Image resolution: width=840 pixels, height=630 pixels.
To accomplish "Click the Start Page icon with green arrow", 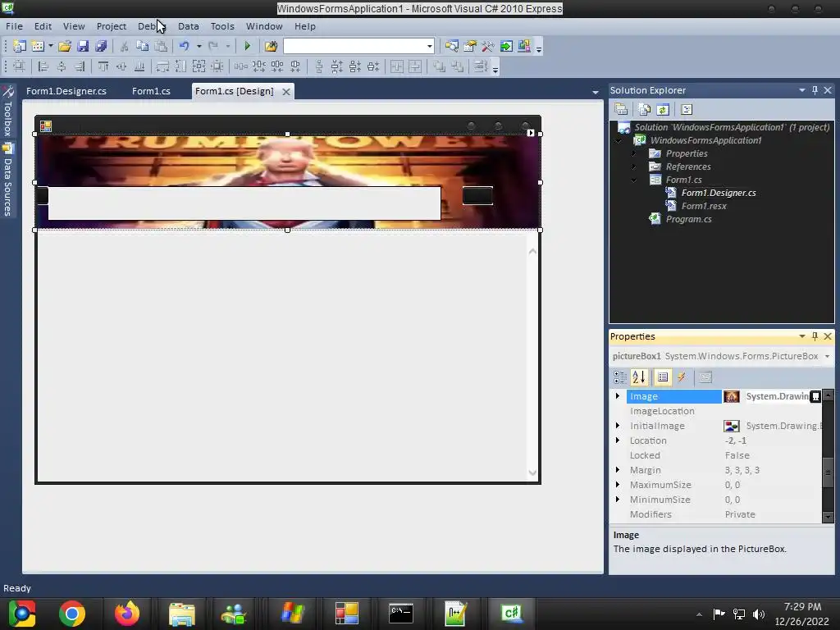I will (505, 46).
